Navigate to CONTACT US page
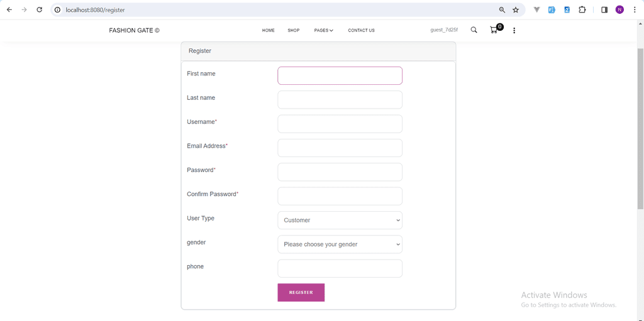The image size is (644, 321). 361,30
